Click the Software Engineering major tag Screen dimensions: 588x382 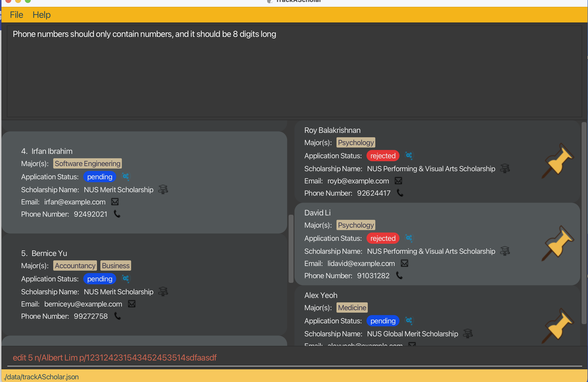point(87,164)
